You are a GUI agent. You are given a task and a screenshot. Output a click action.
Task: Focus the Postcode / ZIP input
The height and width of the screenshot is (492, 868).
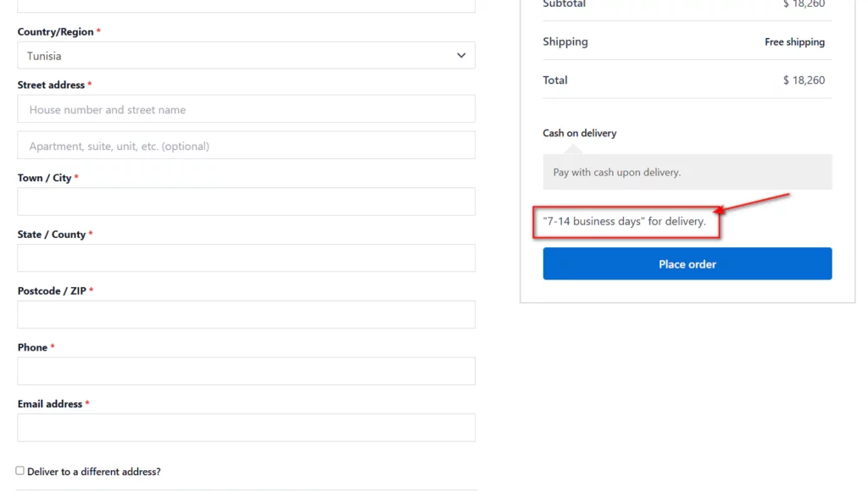pyautogui.click(x=246, y=314)
